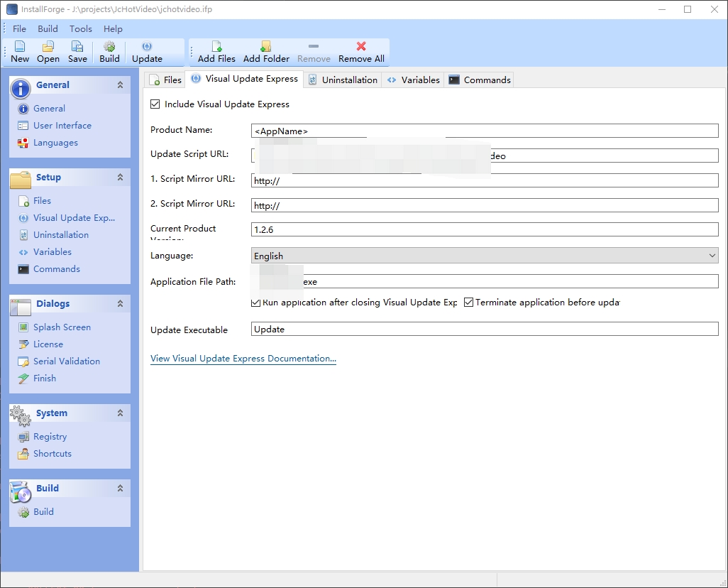This screenshot has height=588, width=728.
Task: Toggle Terminate application before update checkbox
Action: pyautogui.click(x=468, y=303)
